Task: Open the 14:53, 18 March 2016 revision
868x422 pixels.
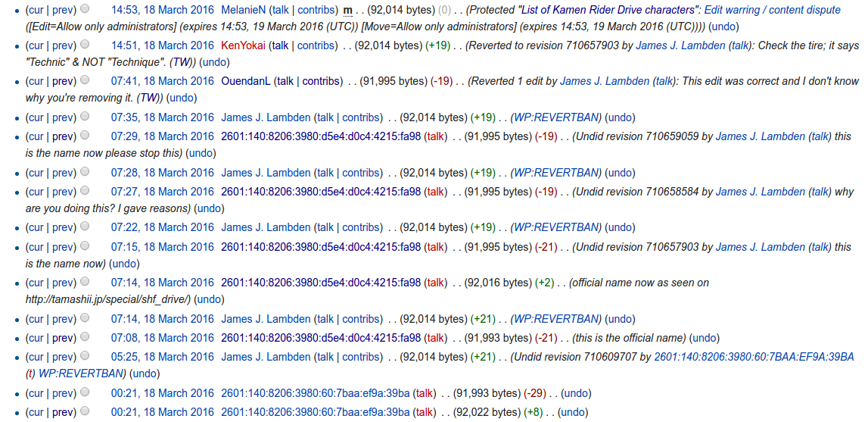Action: (x=162, y=10)
